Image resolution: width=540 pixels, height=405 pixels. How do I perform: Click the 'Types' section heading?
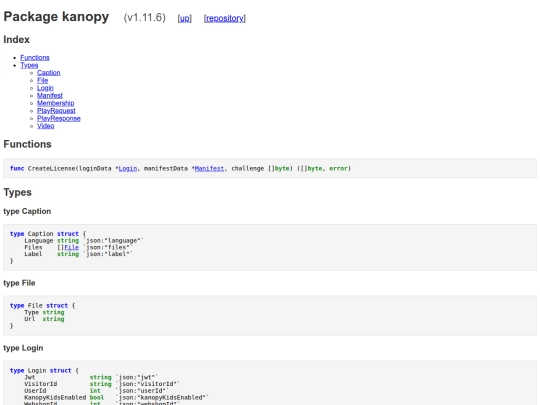click(17, 192)
